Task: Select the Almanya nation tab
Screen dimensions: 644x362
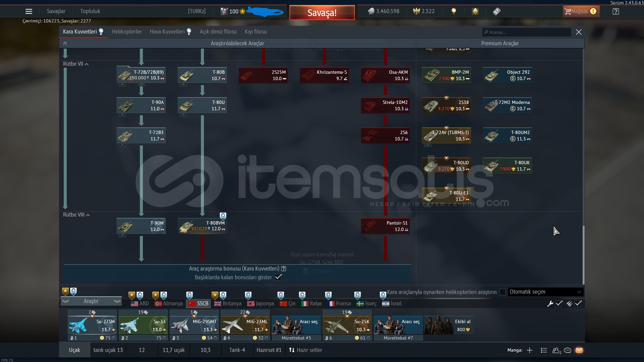Action: tap(169, 304)
